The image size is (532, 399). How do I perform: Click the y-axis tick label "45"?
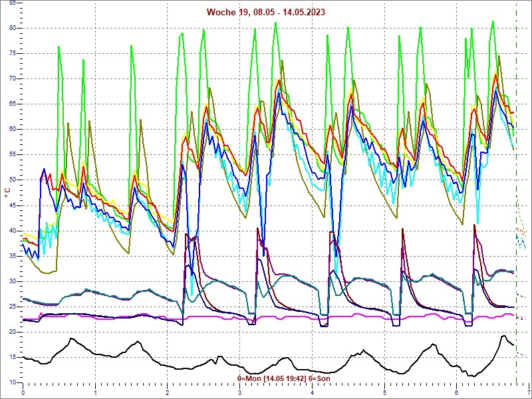click(12, 205)
